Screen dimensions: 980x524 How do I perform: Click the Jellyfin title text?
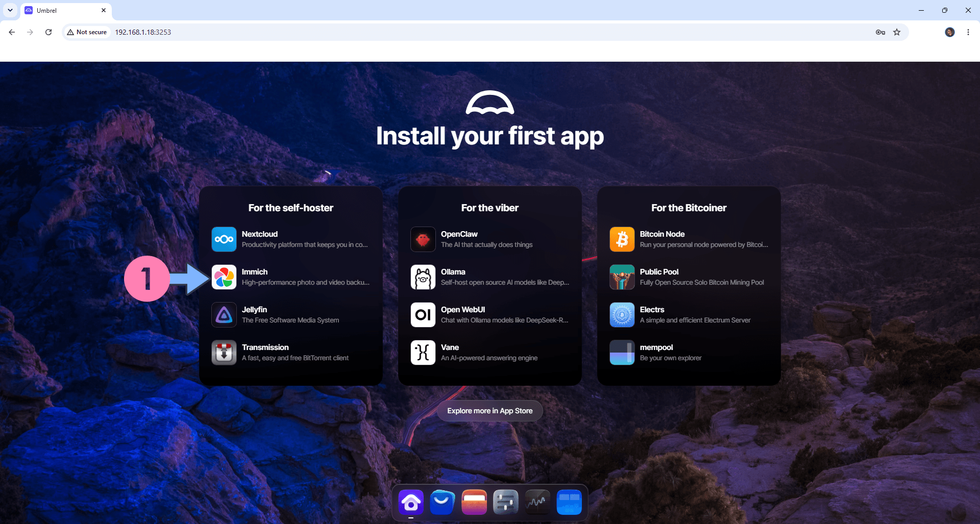coord(254,310)
